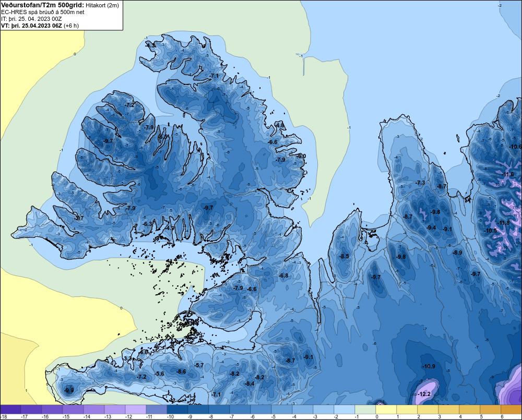Viewport: 522px width, 420px height.
Task: Select legend swatch between -4 and -3
Action: click(303, 409)
